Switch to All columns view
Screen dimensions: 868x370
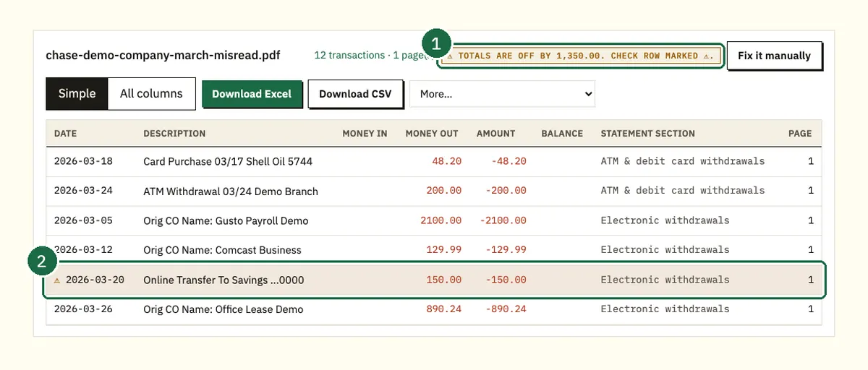pyautogui.click(x=151, y=94)
